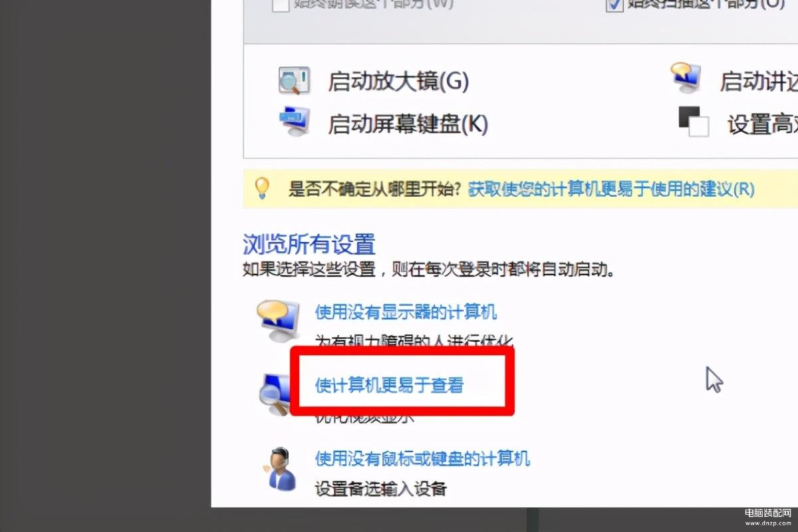Click the high contrast black-white squares icon

click(x=693, y=121)
